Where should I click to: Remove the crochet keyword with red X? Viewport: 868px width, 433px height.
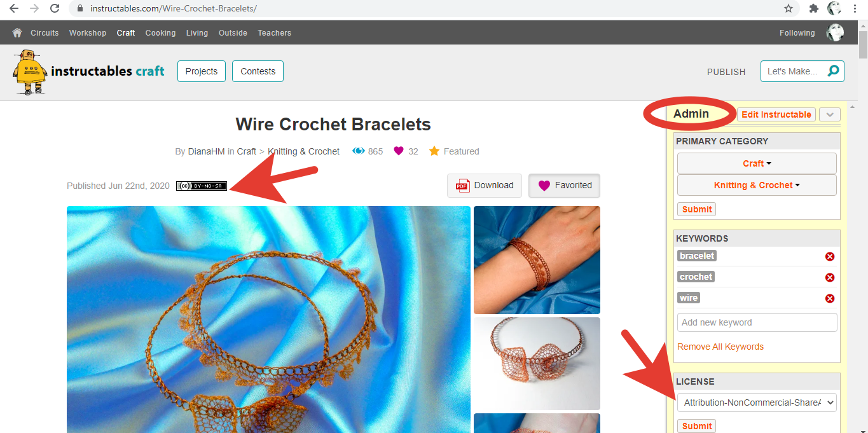pos(830,278)
